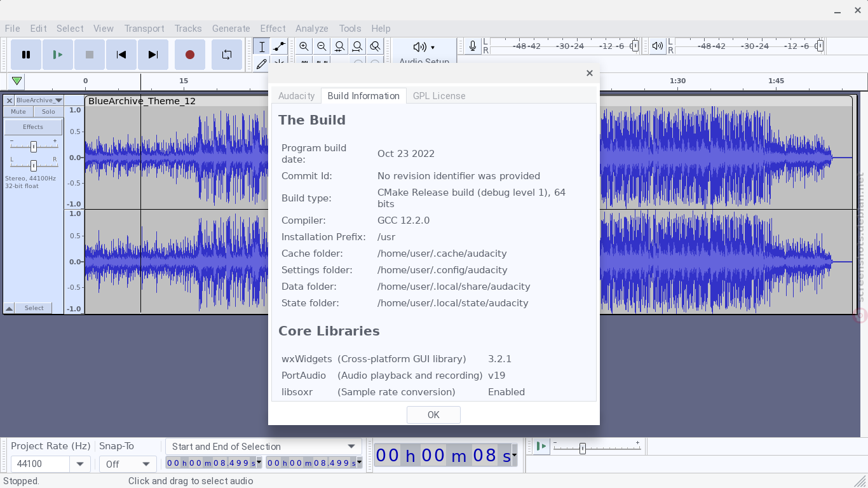Open the Project Rate 44100 dropdown
Image resolution: width=868 pixels, height=488 pixels.
[80, 464]
